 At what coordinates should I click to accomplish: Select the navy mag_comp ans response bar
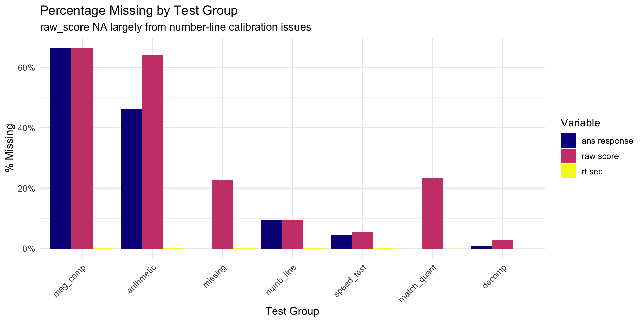pos(61,148)
